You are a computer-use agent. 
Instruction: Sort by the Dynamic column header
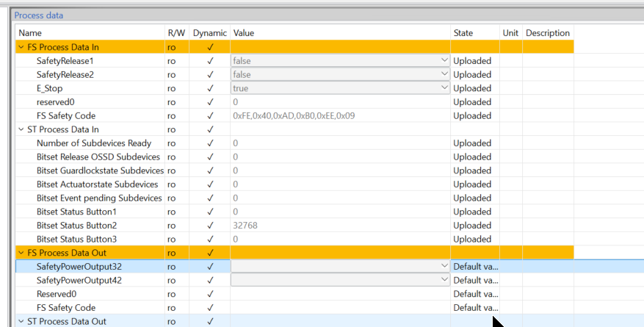210,33
